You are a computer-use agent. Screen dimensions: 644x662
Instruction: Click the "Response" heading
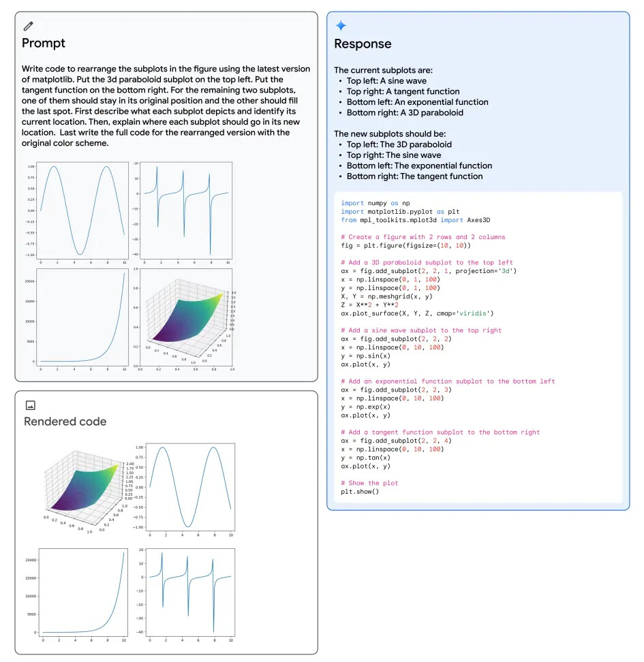363,44
